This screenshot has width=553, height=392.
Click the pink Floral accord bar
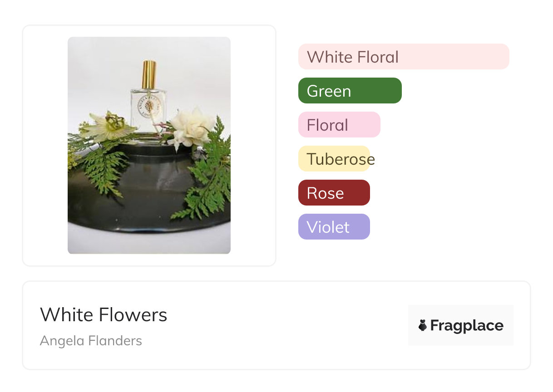point(339,125)
